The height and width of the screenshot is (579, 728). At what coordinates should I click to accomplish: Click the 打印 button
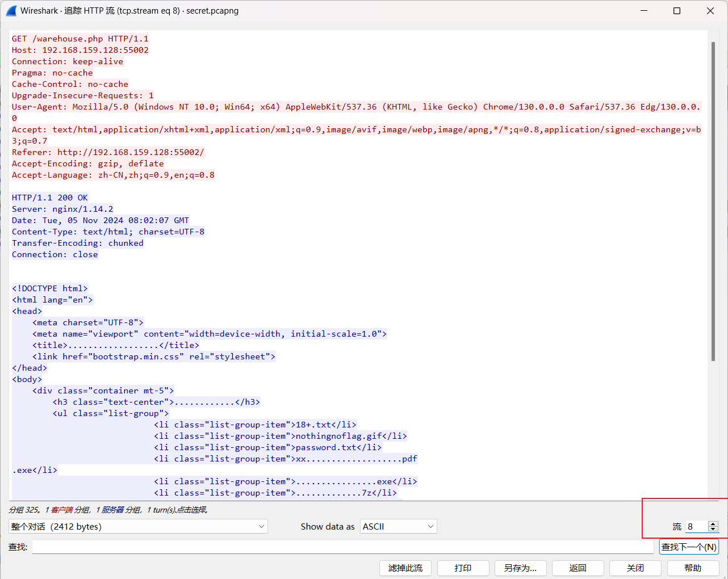click(x=463, y=568)
